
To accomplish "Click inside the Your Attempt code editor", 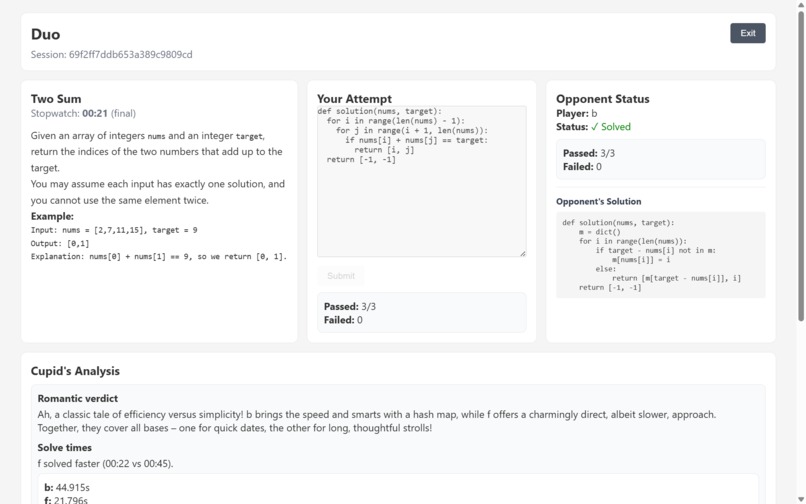I will point(422,182).
